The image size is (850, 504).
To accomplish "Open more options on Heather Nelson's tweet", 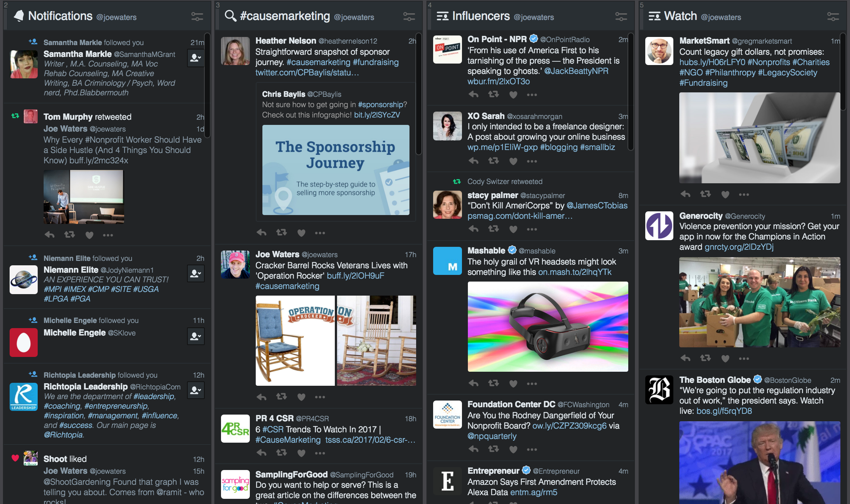I will (320, 233).
